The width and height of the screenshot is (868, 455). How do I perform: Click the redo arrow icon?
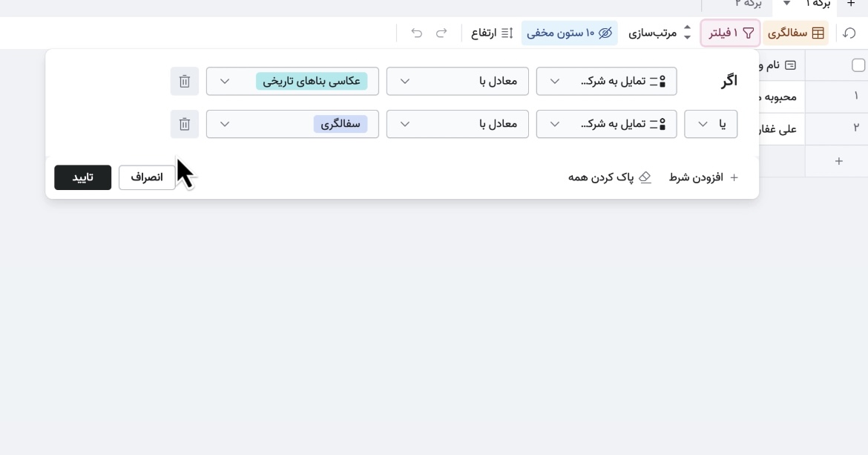click(441, 33)
